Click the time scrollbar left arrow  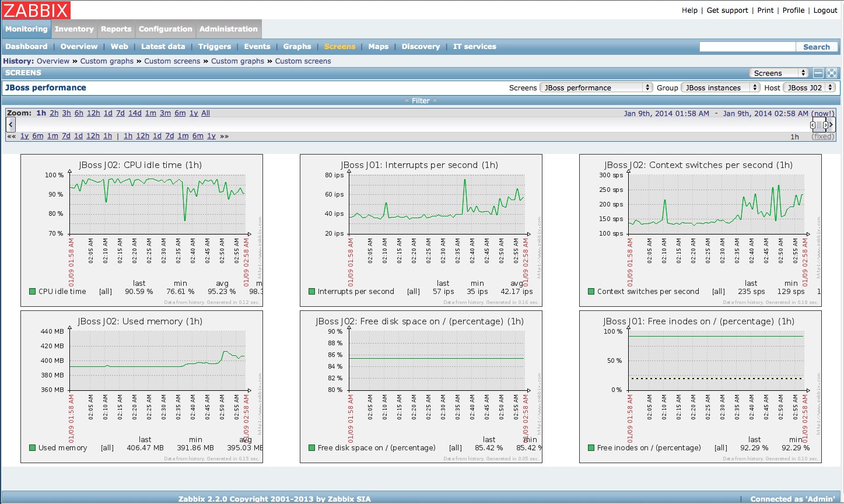tap(10, 124)
